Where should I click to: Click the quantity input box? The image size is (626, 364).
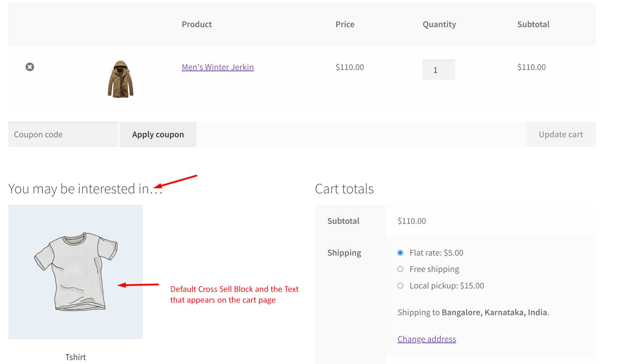(x=438, y=70)
